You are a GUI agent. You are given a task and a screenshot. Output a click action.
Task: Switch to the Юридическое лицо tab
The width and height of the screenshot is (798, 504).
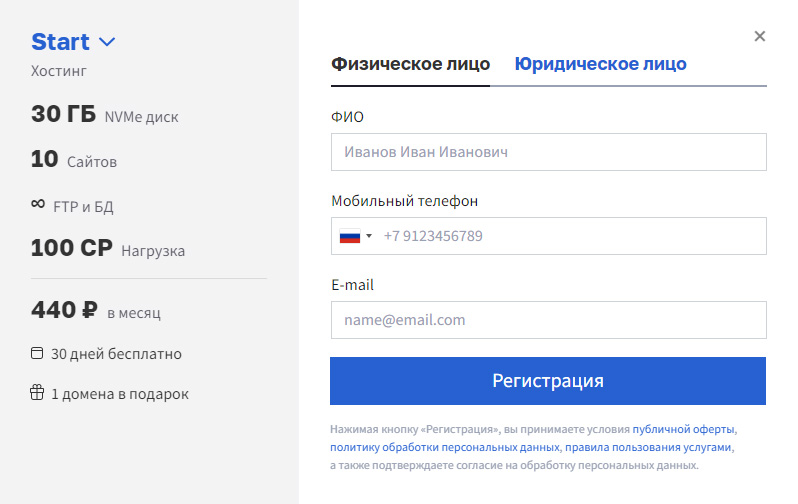600,64
